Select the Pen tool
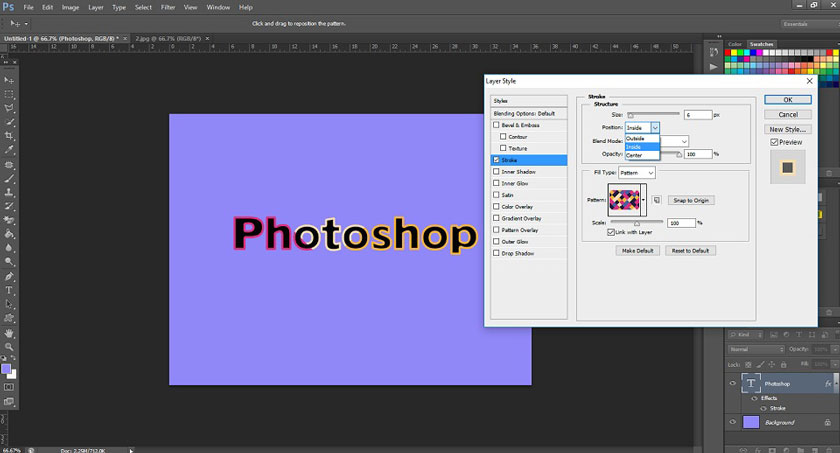This screenshot has width=840, height=453. [9, 276]
